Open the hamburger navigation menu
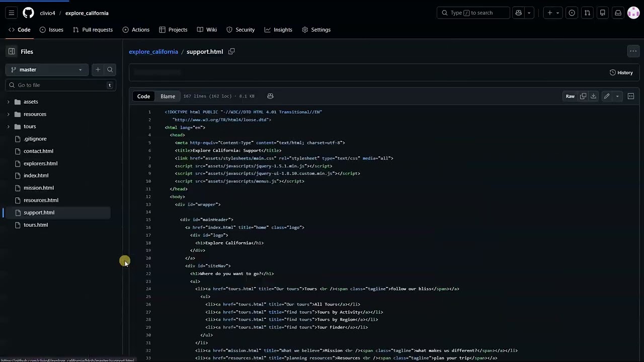This screenshot has width=644, height=362. [12, 13]
